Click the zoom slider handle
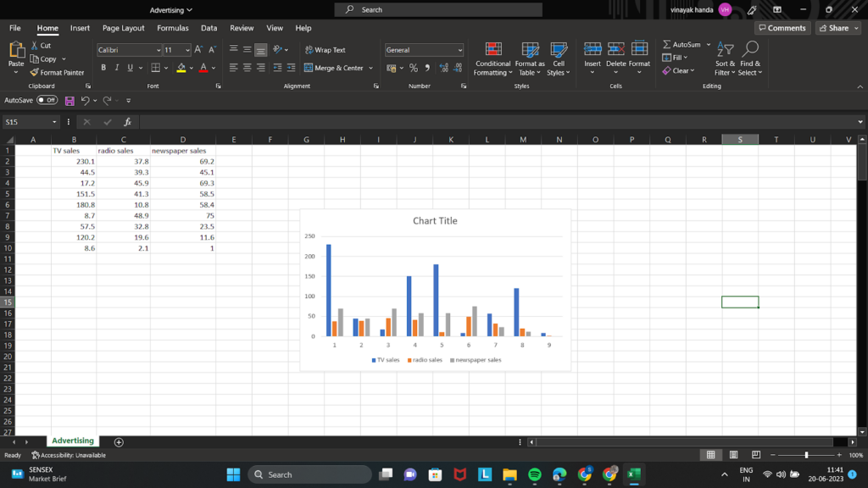This screenshot has height=488, width=868. [806, 455]
